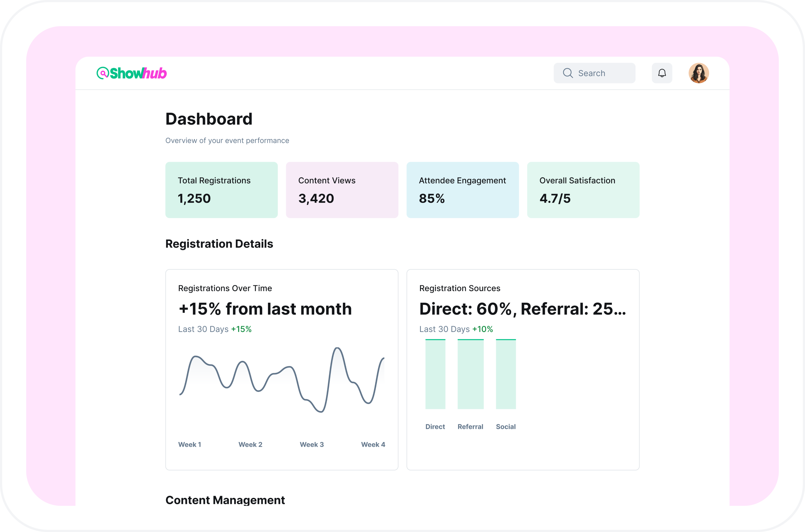Click the +15% from last month headline
Viewport: 805px width, 532px height.
pos(265,309)
